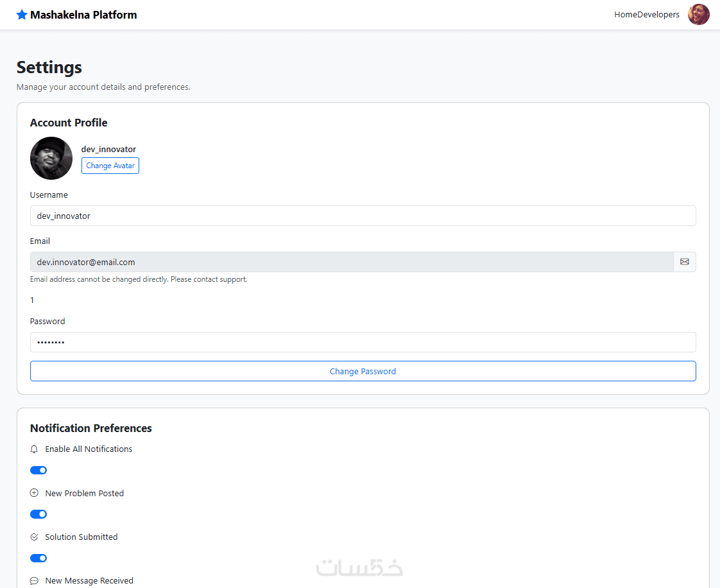720x588 pixels.
Task: Click the disabled Email address field
Action: coord(351,262)
